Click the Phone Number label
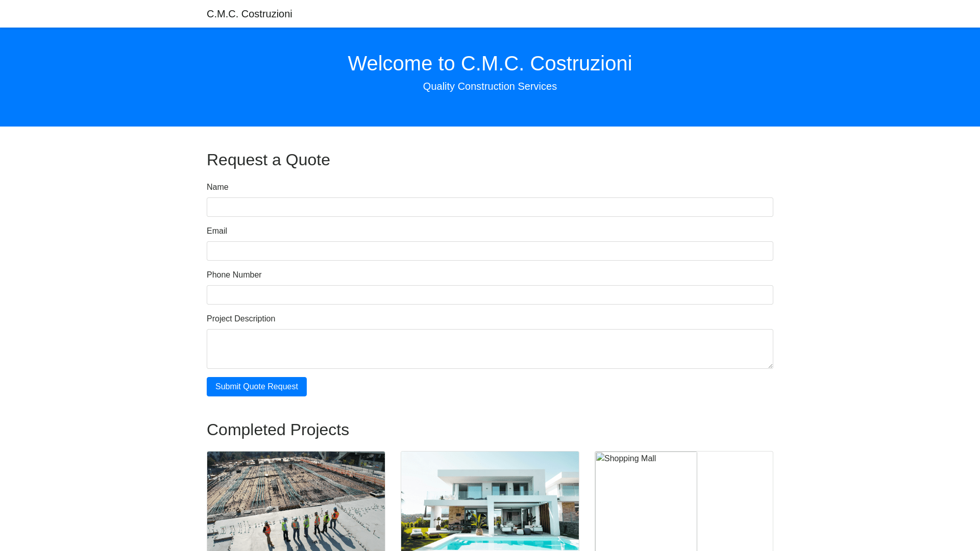 (234, 275)
